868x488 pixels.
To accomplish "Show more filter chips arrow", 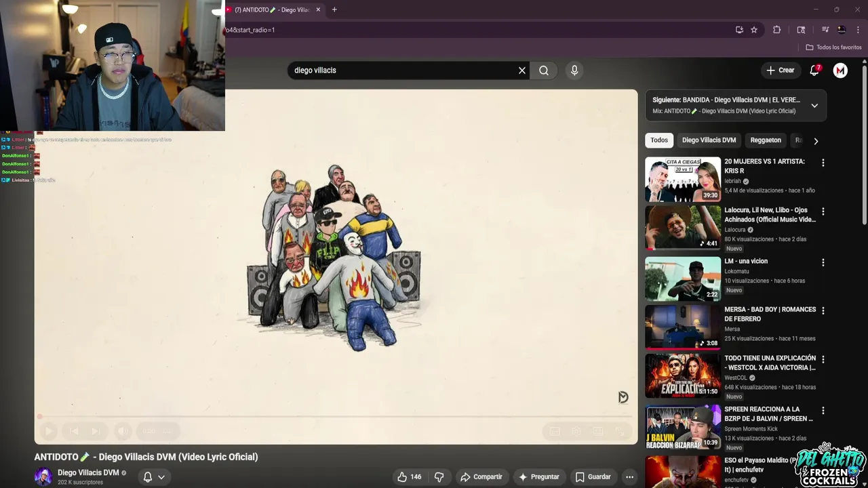I will pos(816,141).
